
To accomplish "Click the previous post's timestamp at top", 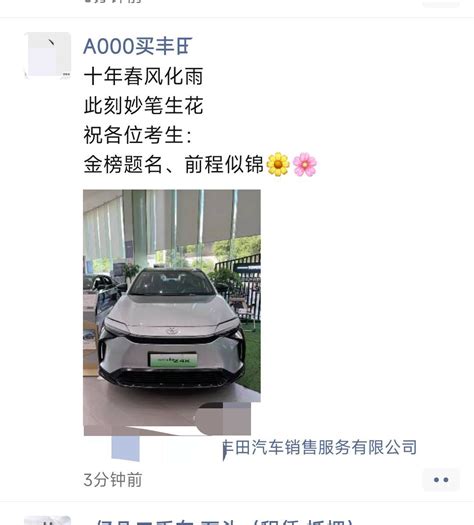I will (113, 2).
